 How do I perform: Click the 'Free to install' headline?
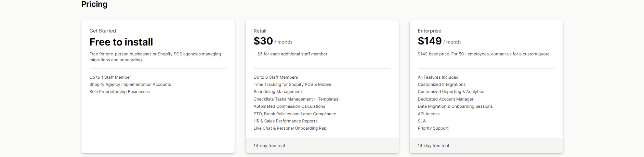click(x=121, y=42)
